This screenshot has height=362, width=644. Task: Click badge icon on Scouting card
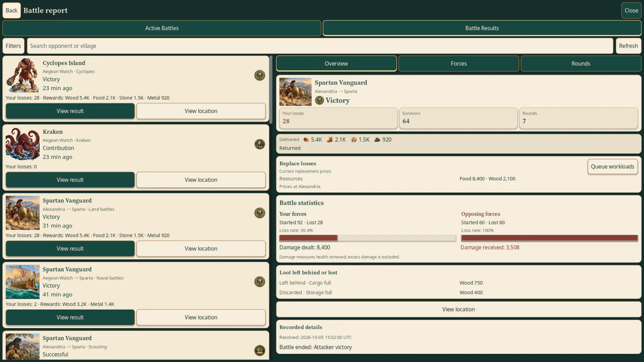pyautogui.click(x=260, y=350)
